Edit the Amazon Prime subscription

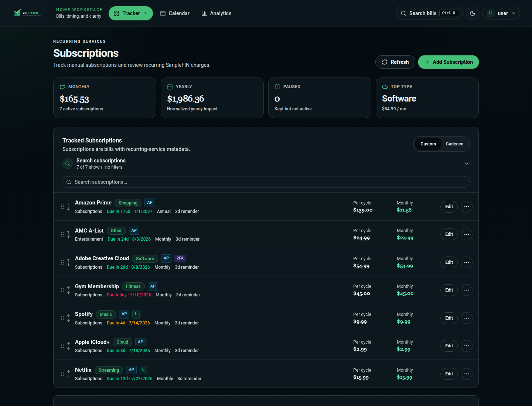coord(449,207)
